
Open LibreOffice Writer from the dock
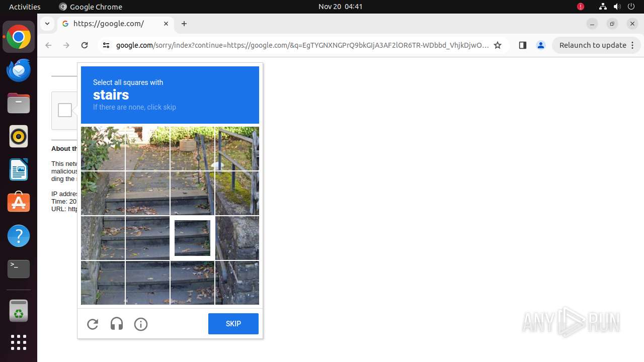pyautogui.click(x=19, y=169)
